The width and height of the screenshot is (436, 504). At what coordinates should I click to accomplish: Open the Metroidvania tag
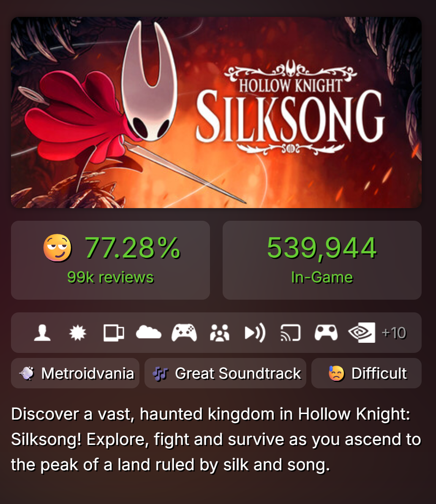point(75,373)
